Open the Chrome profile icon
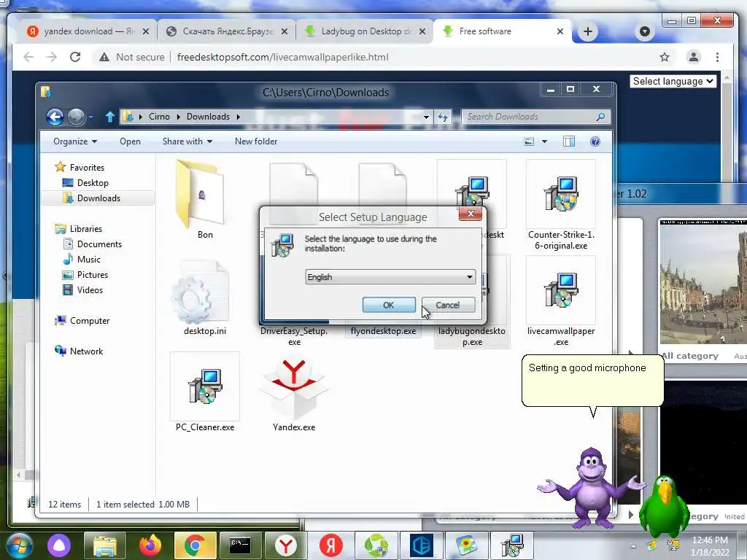747x560 pixels. [x=694, y=57]
